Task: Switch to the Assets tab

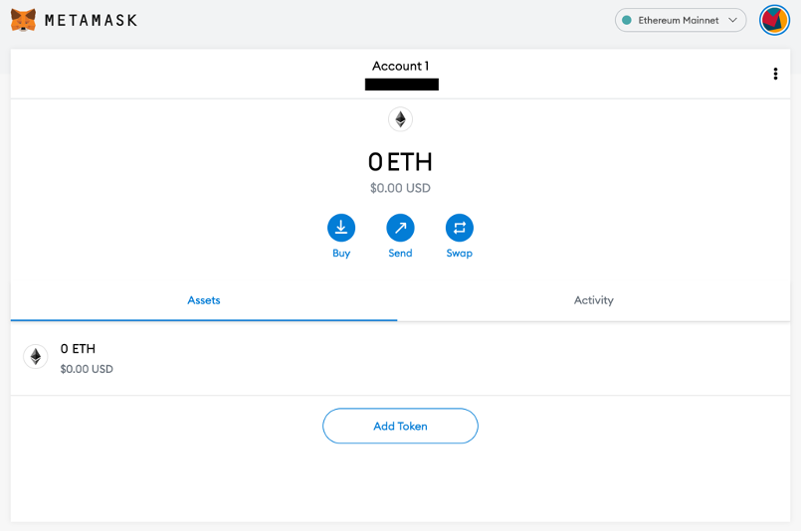Action: (x=204, y=300)
